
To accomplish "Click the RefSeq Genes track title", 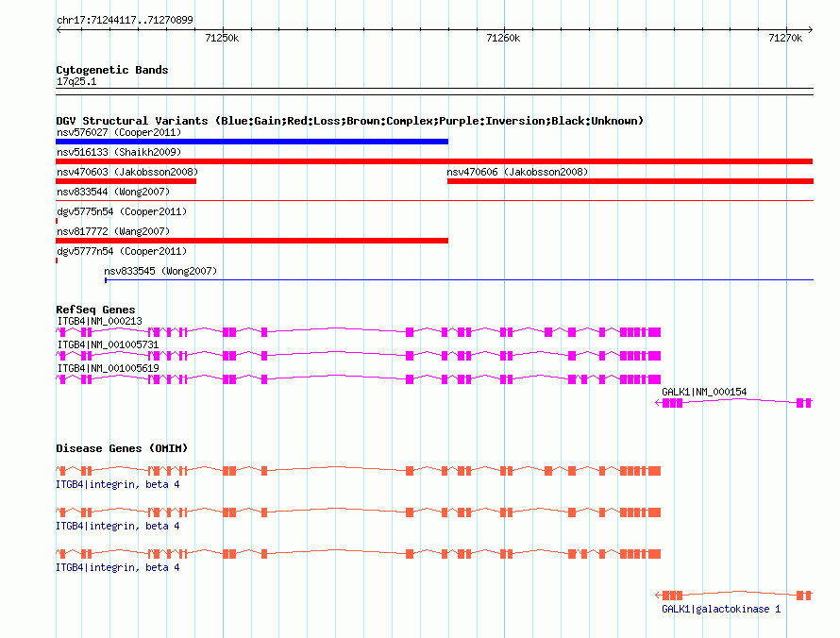I will [95, 310].
